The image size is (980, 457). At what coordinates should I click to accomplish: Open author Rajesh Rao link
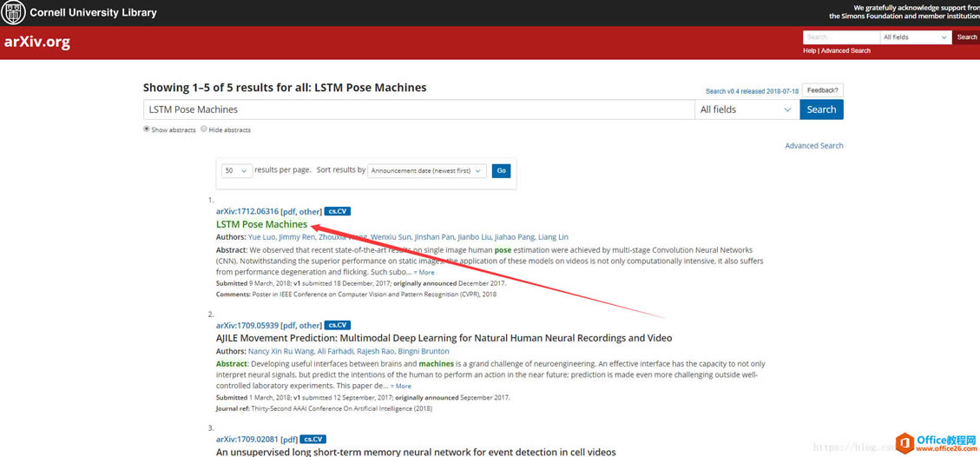click(x=377, y=351)
